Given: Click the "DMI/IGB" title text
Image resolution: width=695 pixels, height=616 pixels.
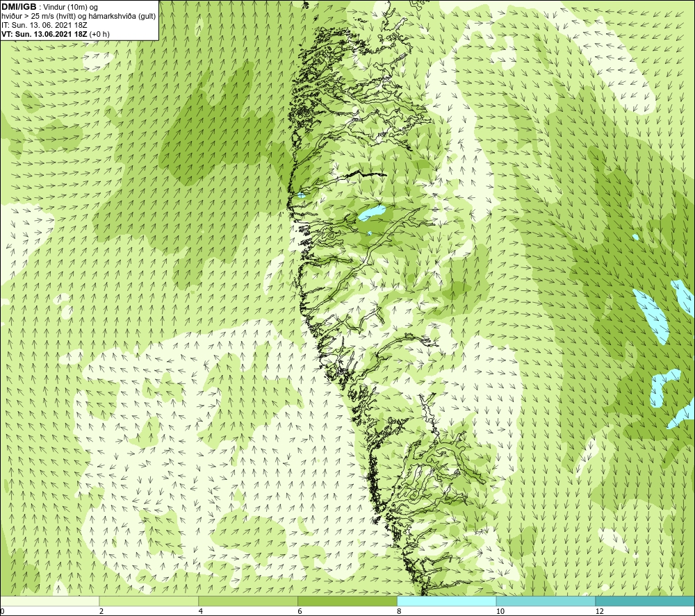Looking at the screenshot, I should click(x=19, y=7).
